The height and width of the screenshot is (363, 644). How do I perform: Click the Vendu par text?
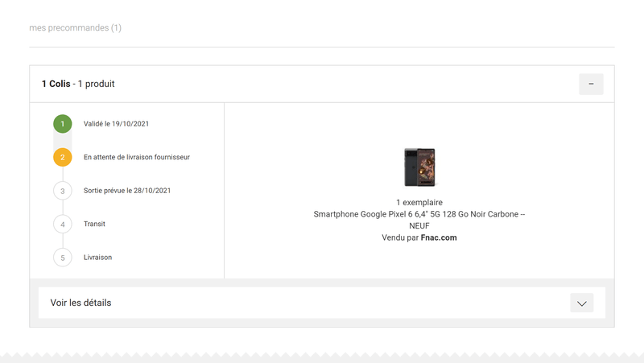point(400,237)
